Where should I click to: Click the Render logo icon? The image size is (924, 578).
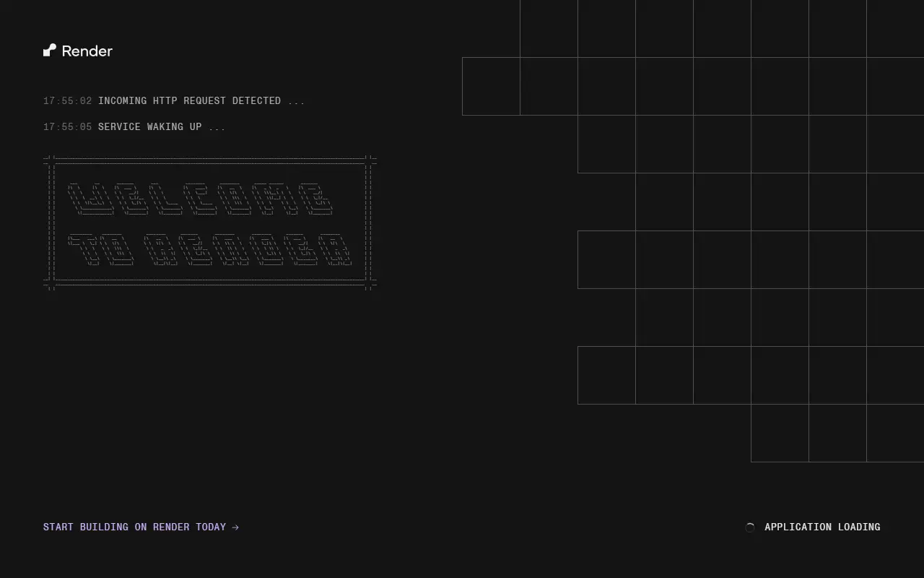(x=49, y=50)
